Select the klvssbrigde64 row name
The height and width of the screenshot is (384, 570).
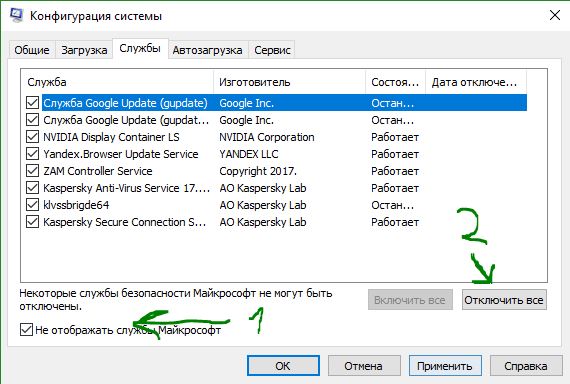[x=76, y=205]
